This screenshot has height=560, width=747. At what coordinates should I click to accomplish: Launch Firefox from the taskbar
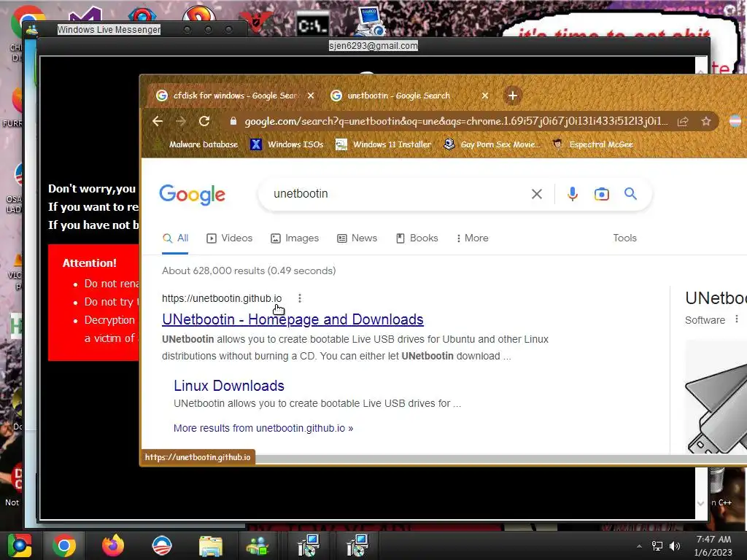[113, 545]
